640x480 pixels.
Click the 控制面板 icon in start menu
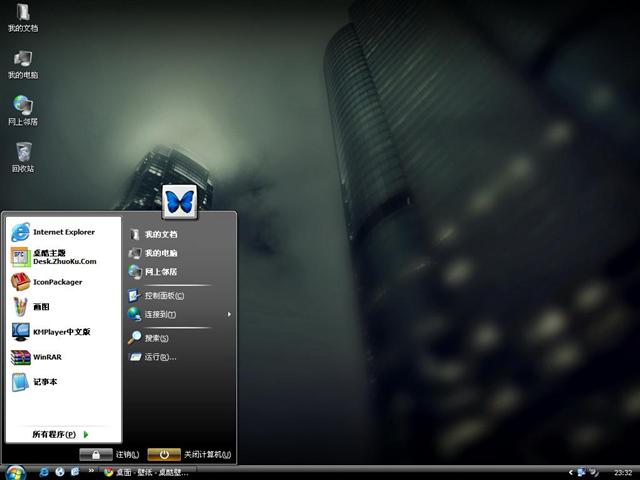pyautogui.click(x=134, y=296)
